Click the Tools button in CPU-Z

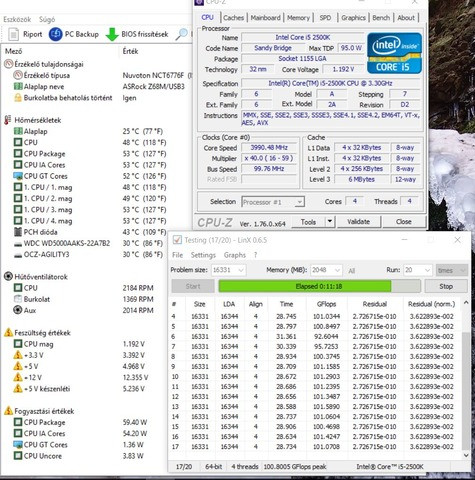308,222
